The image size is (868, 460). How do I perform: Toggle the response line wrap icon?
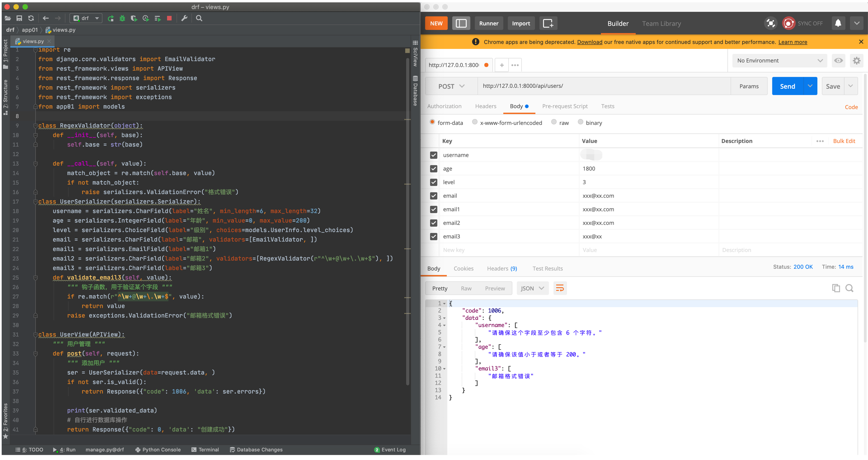point(560,288)
